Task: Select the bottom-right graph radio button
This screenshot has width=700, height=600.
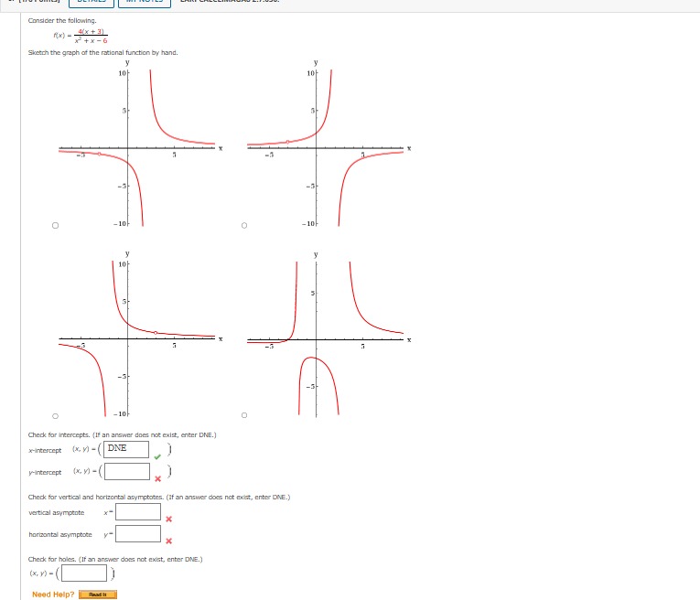Action: coord(244,415)
